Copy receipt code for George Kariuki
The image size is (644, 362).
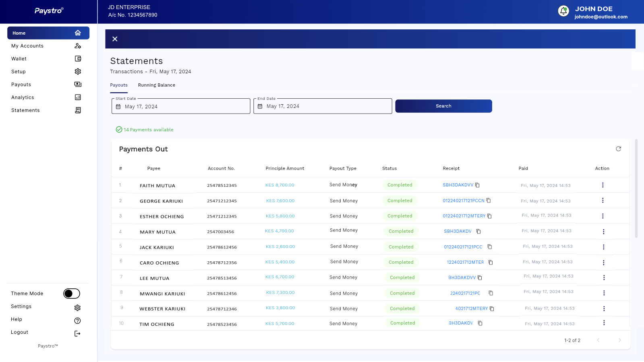pos(489,201)
